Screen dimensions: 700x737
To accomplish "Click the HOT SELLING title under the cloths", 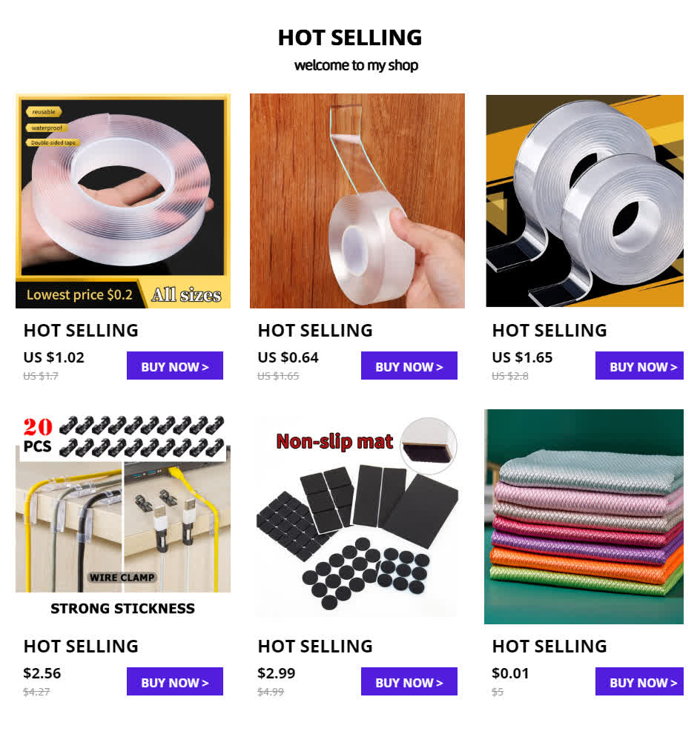I will click(549, 647).
